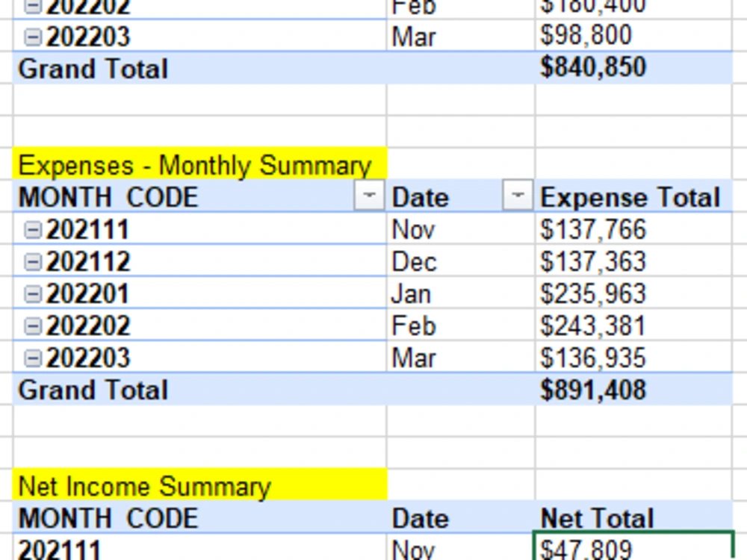The height and width of the screenshot is (560, 747).
Task: Select Grand Total label beside $840,850
Action: 199,68
